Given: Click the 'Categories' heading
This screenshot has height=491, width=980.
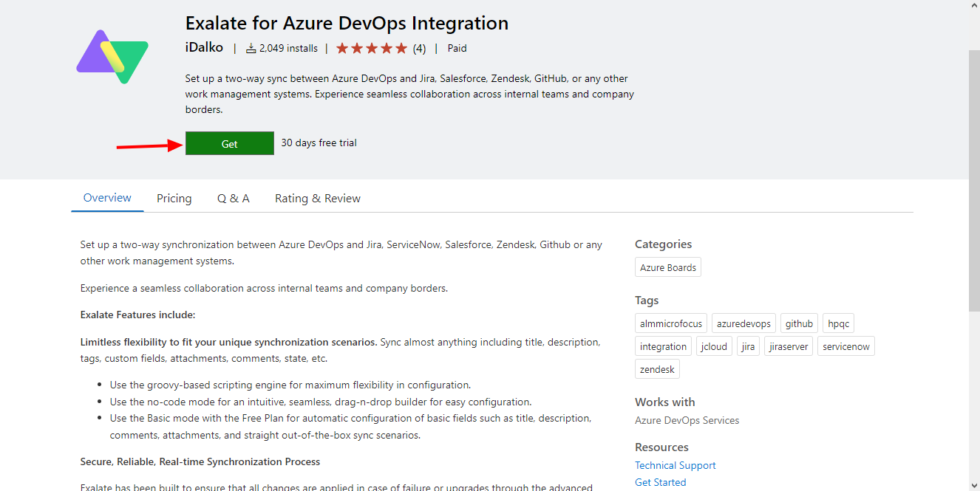Looking at the screenshot, I should point(664,244).
